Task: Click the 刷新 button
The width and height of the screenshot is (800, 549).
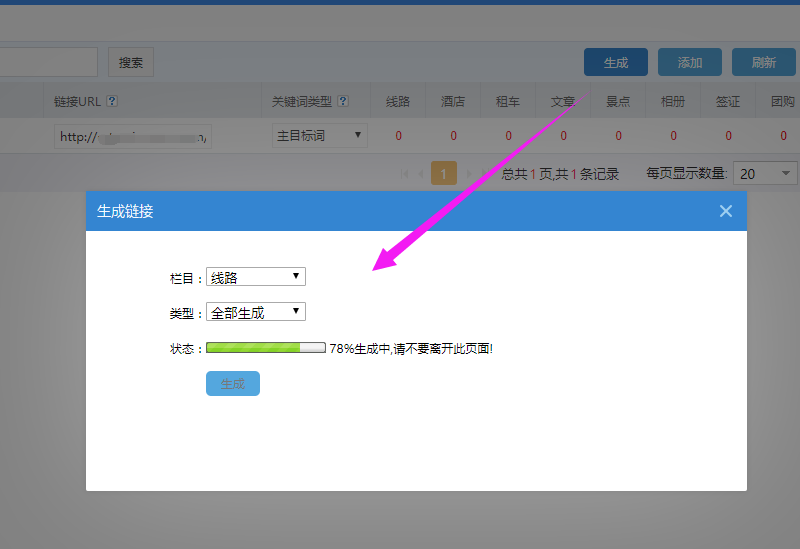Action: click(x=764, y=63)
